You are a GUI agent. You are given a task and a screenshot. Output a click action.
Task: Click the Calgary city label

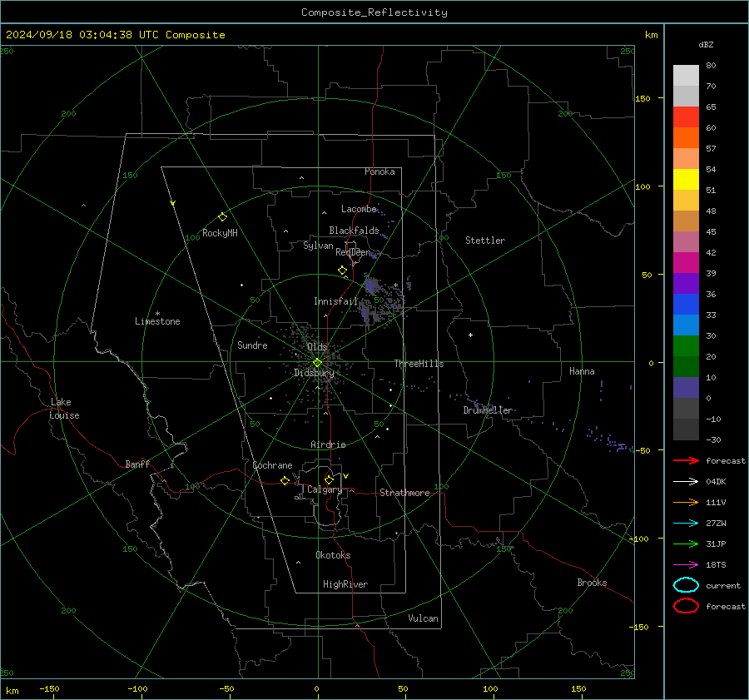(x=325, y=489)
